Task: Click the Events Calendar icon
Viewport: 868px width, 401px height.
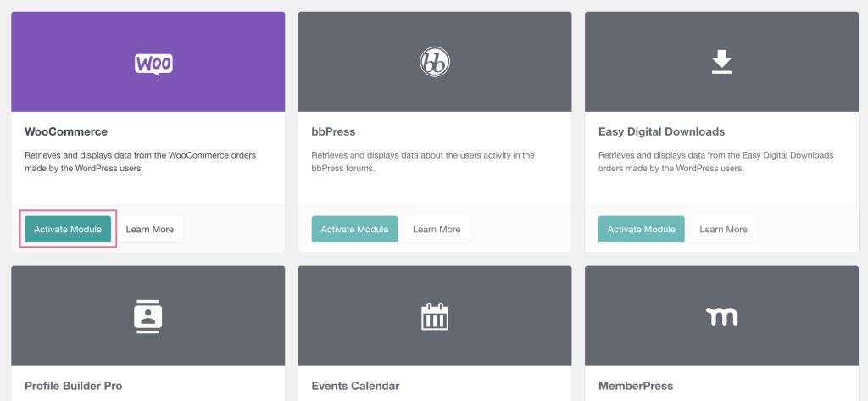Action: pyautogui.click(x=435, y=316)
